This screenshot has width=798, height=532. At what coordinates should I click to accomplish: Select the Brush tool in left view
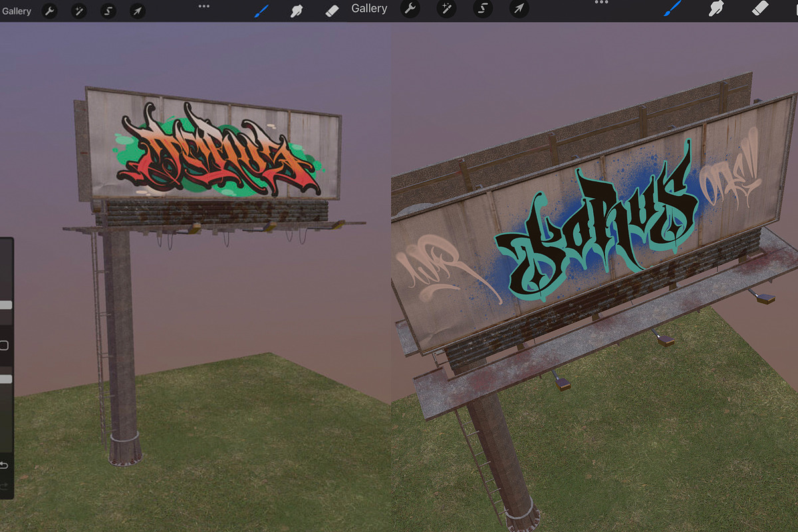(261, 11)
